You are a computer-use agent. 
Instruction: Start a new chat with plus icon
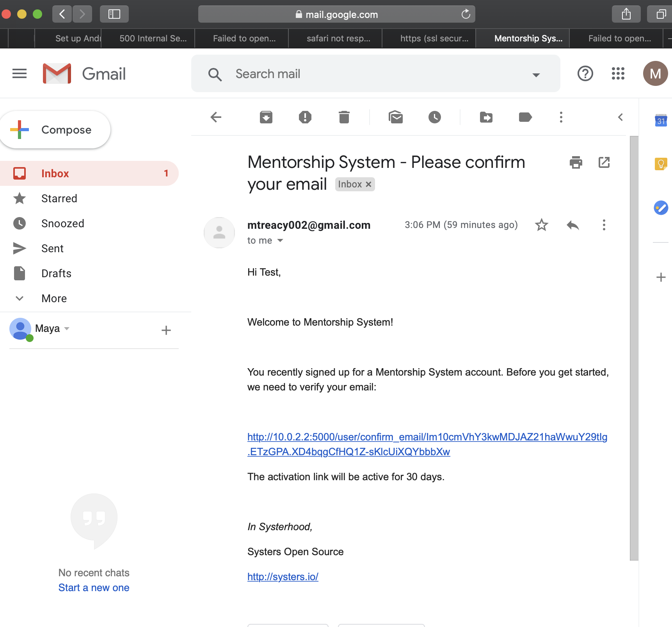[166, 330]
